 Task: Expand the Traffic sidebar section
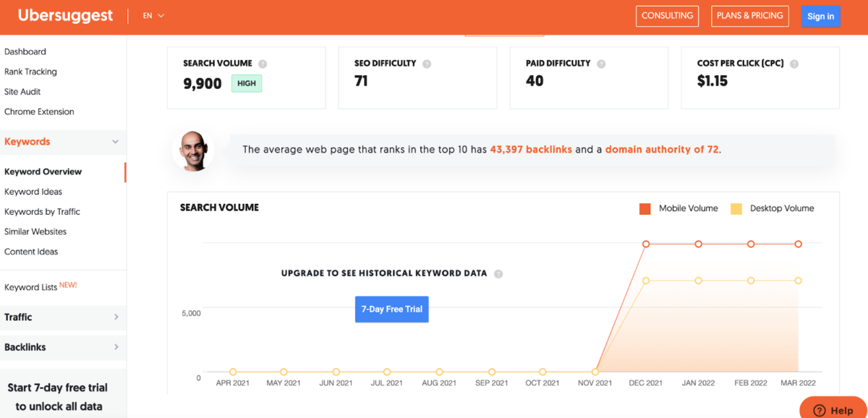pyautogui.click(x=116, y=317)
